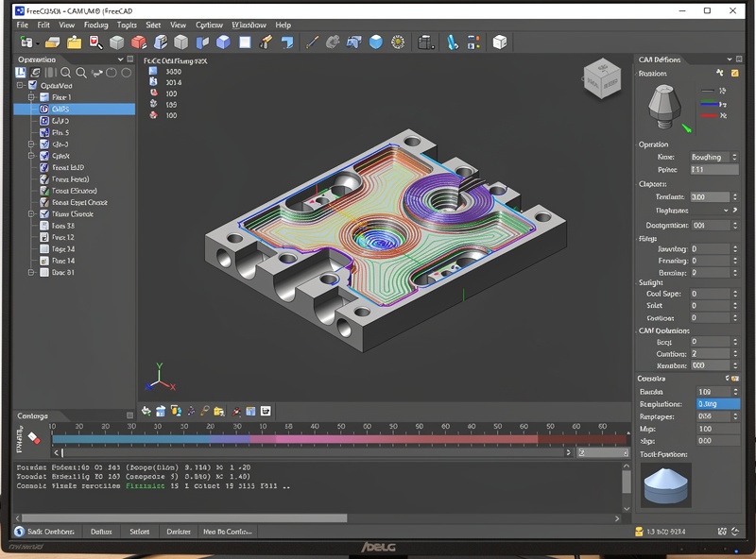This screenshot has height=559, width=756.
Task: Click the Sudc Oorhonn bottom bar button
Action: tap(44, 532)
